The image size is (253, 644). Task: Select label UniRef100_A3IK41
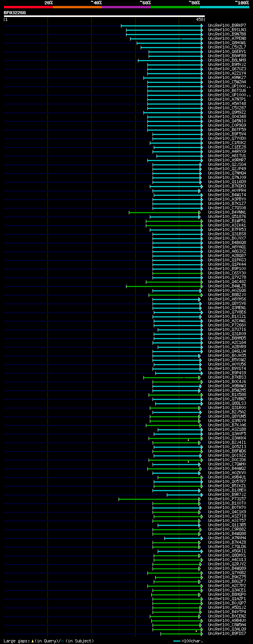(227, 225)
